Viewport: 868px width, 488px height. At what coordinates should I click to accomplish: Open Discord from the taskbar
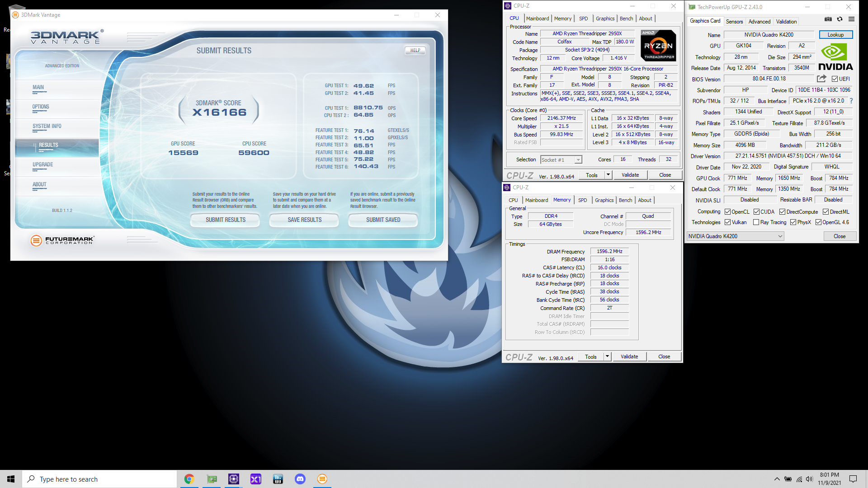click(x=300, y=479)
